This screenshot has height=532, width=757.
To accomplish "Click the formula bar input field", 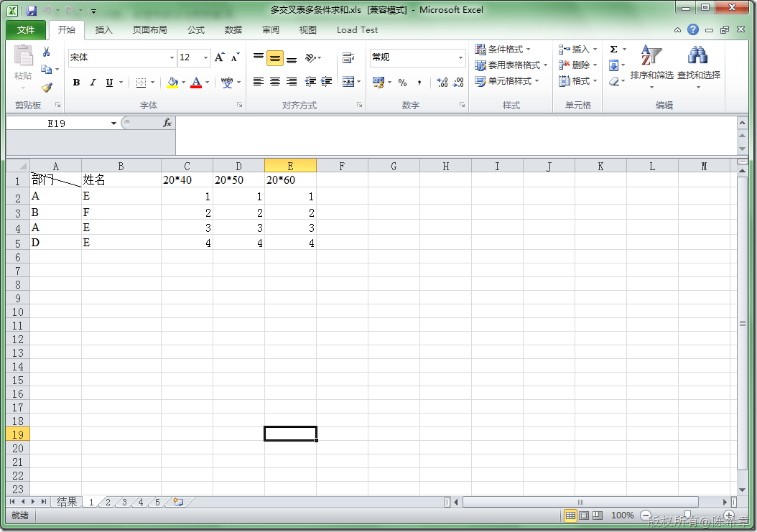I will coord(456,136).
